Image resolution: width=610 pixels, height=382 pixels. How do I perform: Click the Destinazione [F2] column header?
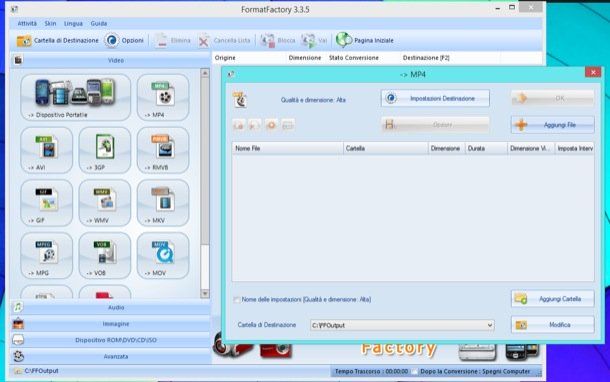(x=426, y=58)
